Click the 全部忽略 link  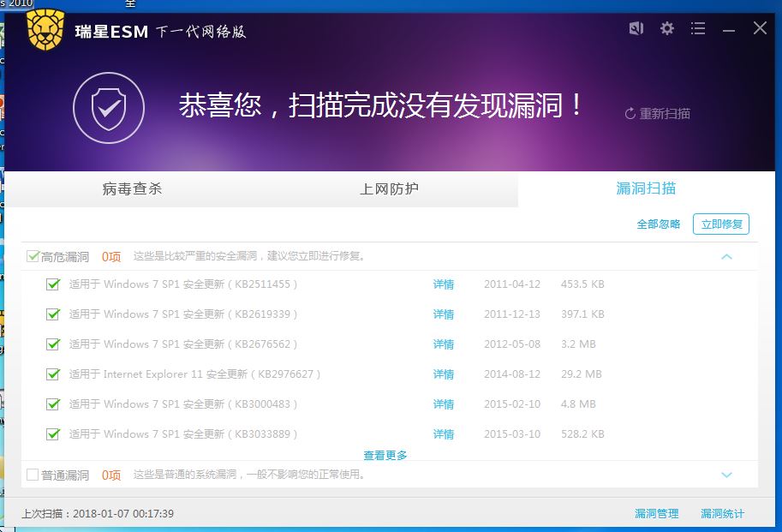(x=659, y=224)
